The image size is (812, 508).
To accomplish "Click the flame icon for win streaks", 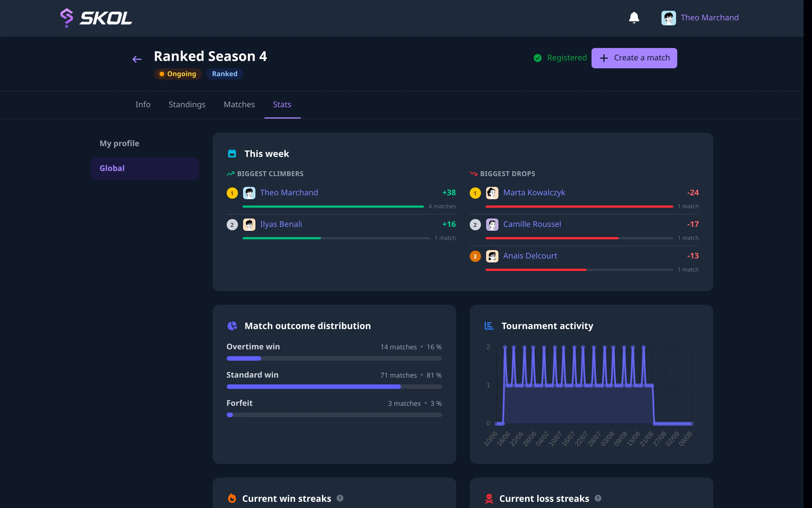I will pos(232,498).
